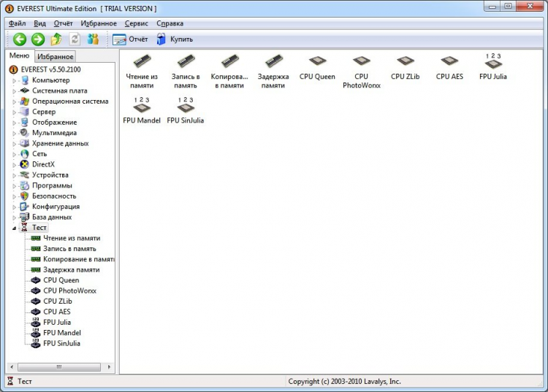
Task: Go up one level using folder arrow icon
Action: pyautogui.click(x=56, y=39)
